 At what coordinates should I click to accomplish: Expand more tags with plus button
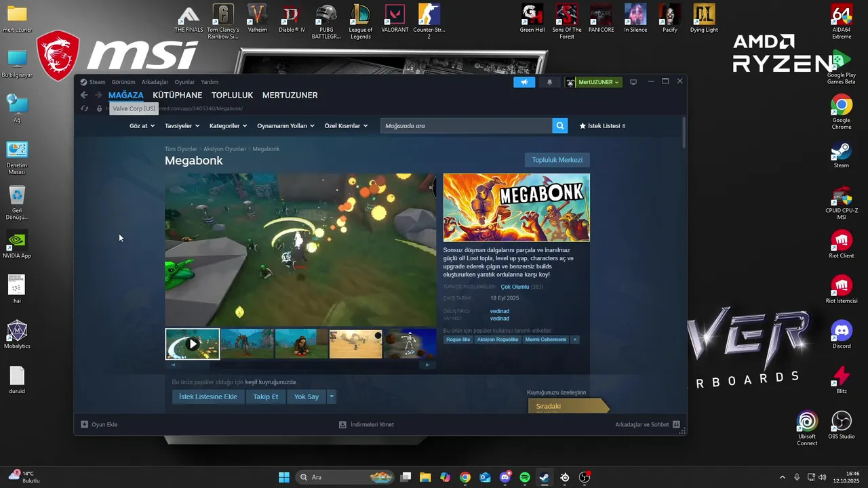(575, 340)
